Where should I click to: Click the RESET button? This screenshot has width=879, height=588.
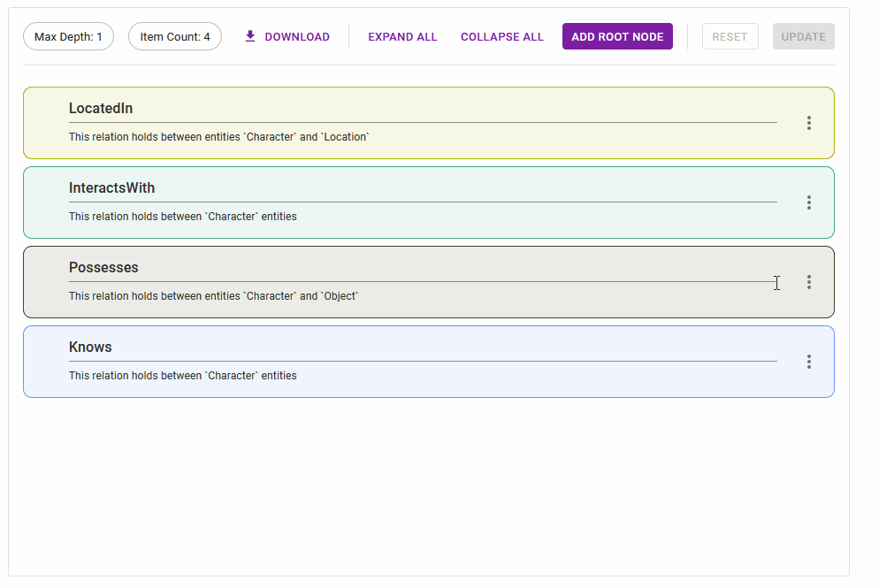[x=730, y=36]
